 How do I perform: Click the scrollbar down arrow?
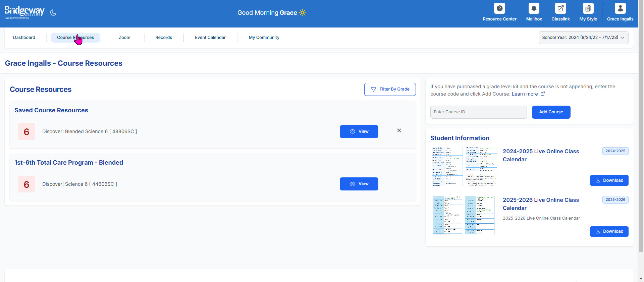tap(641, 279)
